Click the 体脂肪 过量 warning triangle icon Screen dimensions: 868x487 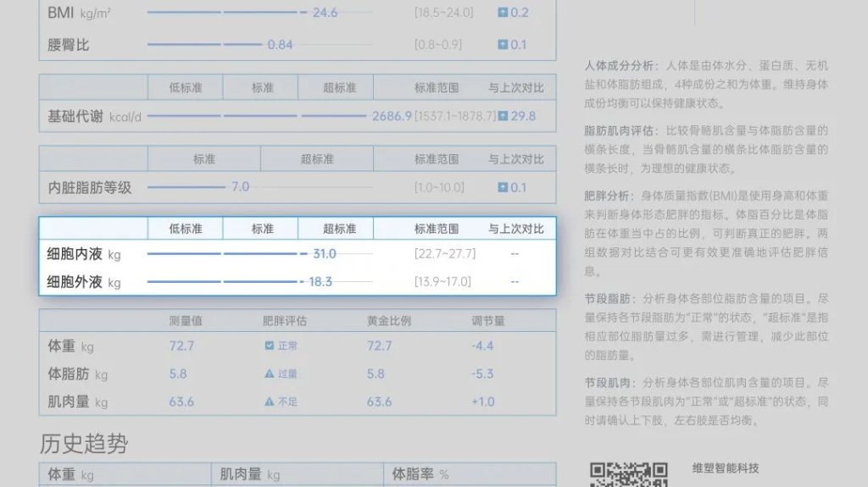coord(270,374)
